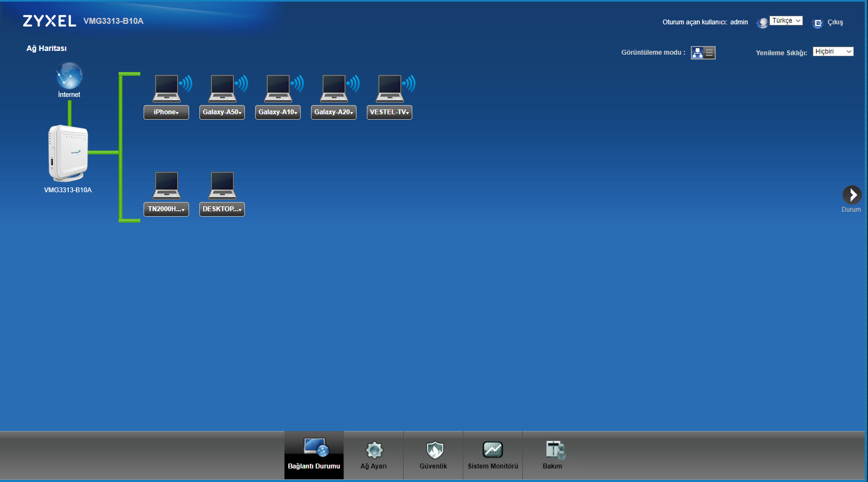
Task: Select the VESTEL-TV device icon
Action: click(x=390, y=89)
